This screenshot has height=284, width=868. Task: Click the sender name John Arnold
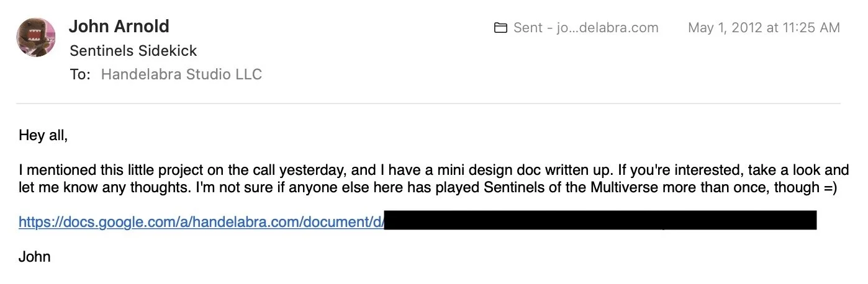click(119, 26)
